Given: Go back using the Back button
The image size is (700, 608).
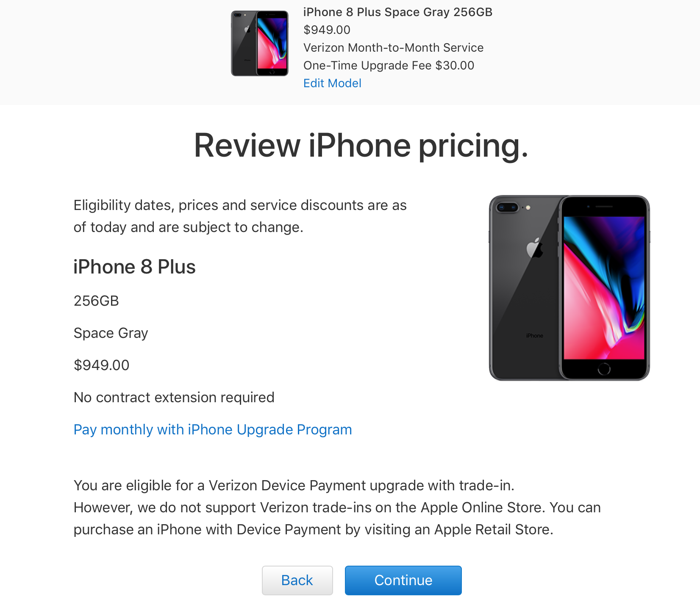Looking at the screenshot, I should [297, 580].
